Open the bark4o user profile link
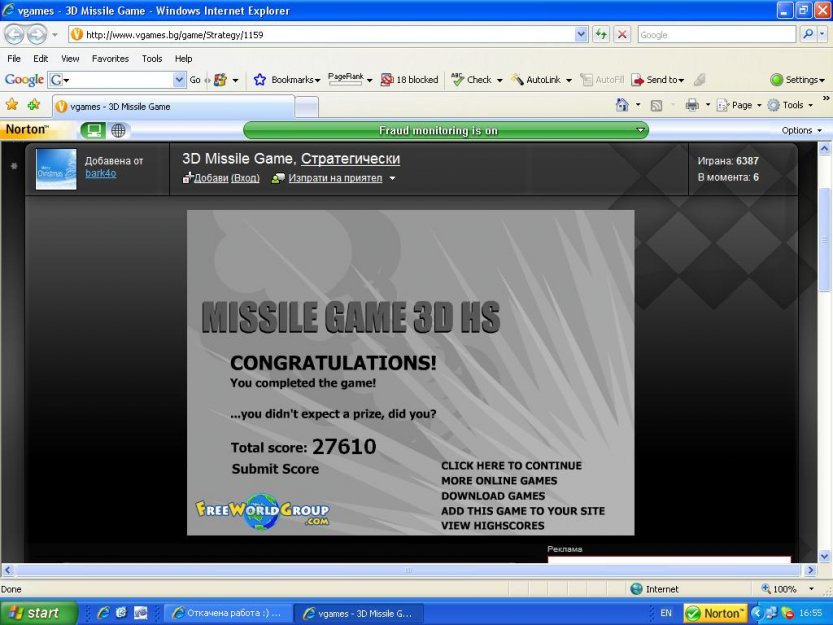This screenshot has width=833, height=625. point(101,173)
